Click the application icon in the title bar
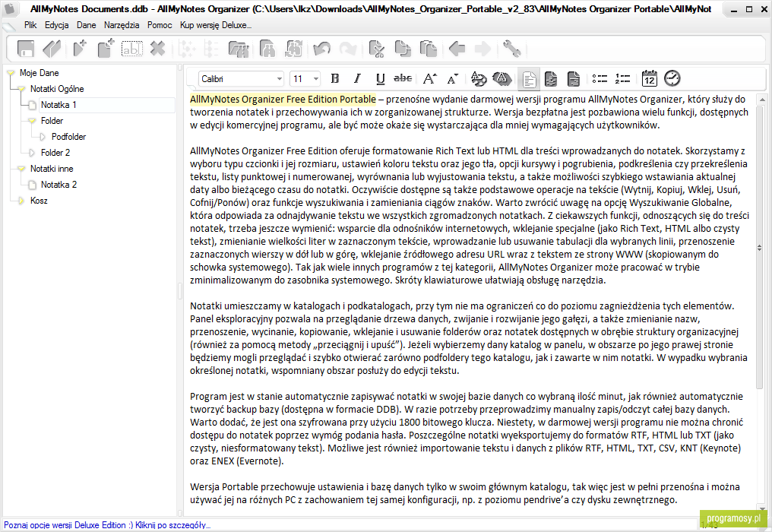This screenshot has height=532, width=772. 10,9
